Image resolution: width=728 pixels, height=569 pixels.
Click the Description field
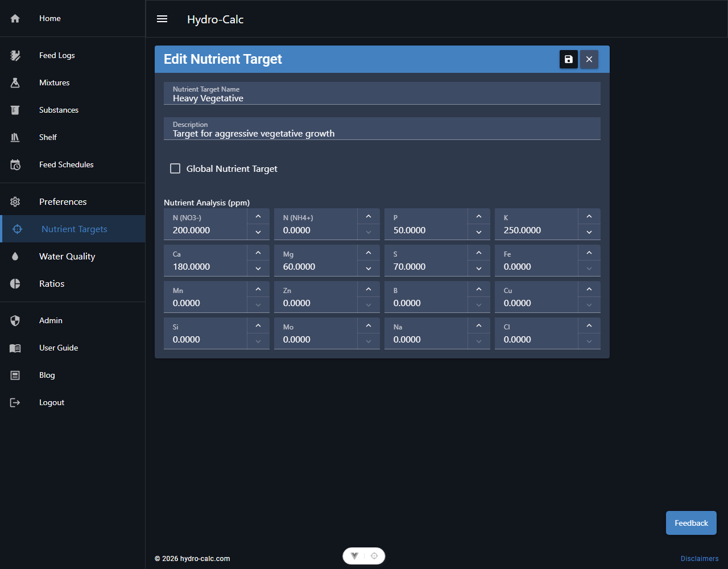point(382,129)
